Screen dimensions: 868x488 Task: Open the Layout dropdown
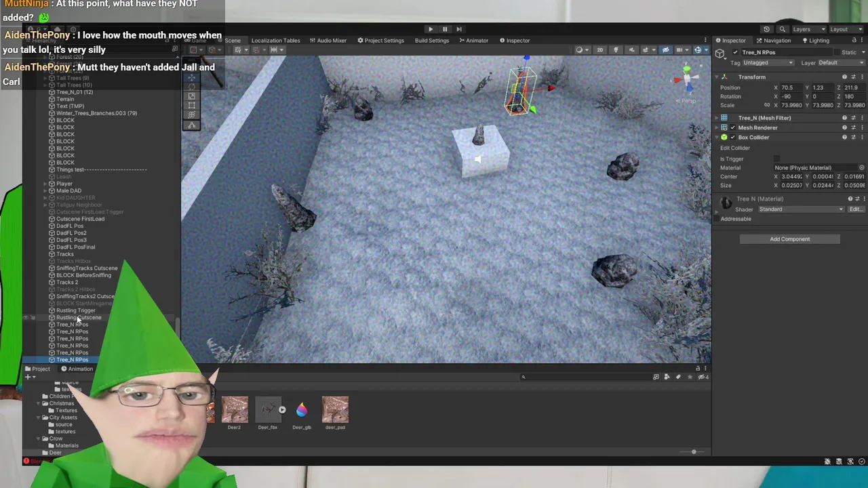click(x=846, y=29)
